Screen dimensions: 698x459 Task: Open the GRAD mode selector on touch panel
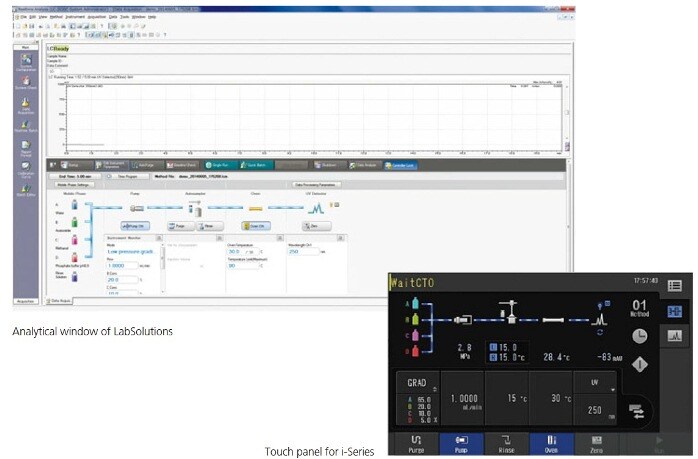tap(417, 383)
